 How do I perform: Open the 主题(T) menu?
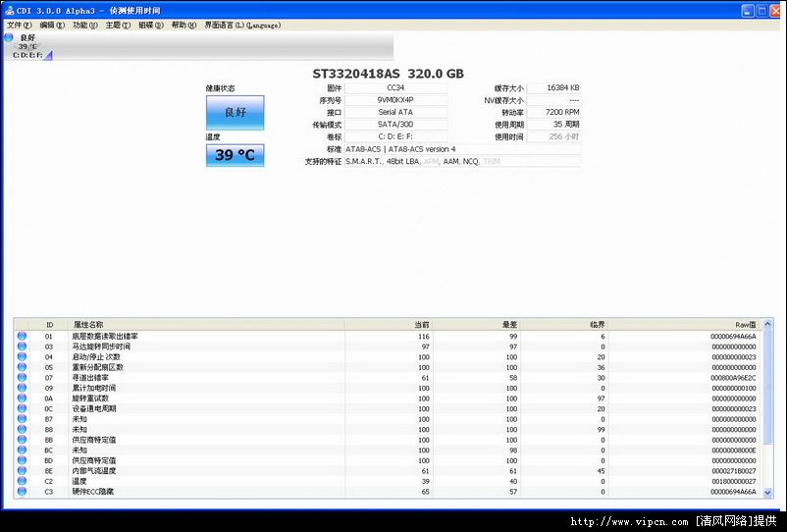(118, 26)
